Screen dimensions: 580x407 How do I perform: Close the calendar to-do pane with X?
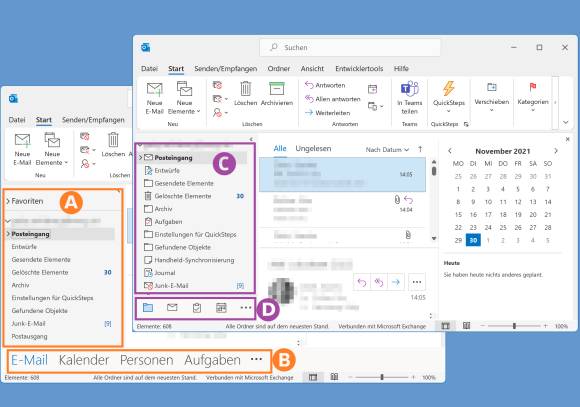pos(567,139)
